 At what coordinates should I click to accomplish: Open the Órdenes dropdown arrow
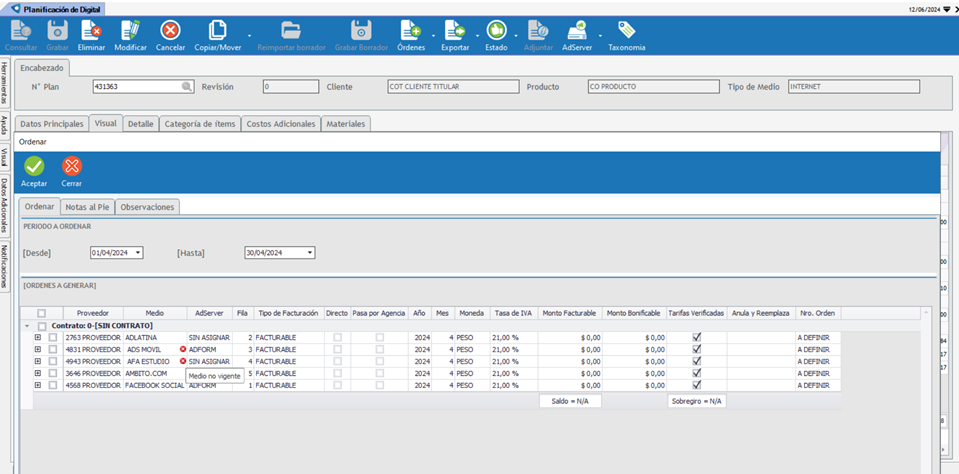point(433,35)
